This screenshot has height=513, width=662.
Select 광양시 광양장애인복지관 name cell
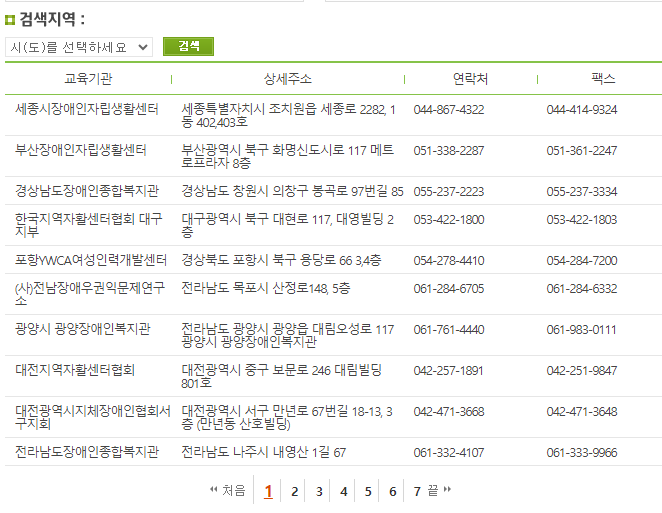click(x=82, y=329)
